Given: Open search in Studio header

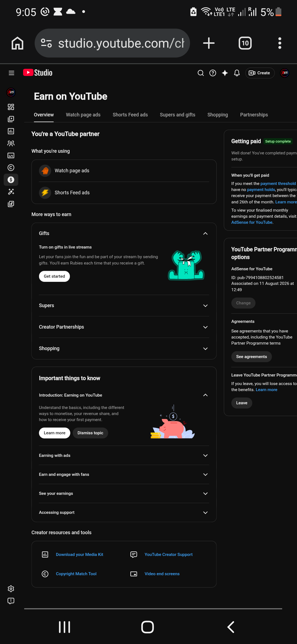Looking at the screenshot, I should [201, 73].
